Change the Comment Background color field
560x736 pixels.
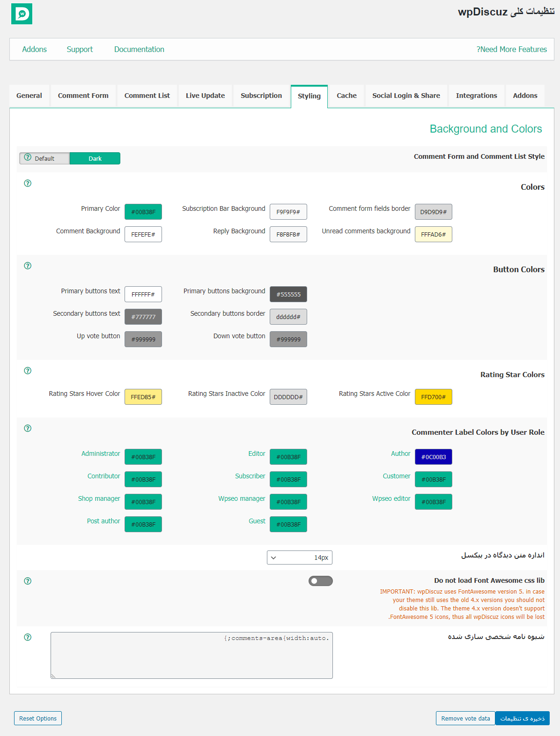(143, 234)
